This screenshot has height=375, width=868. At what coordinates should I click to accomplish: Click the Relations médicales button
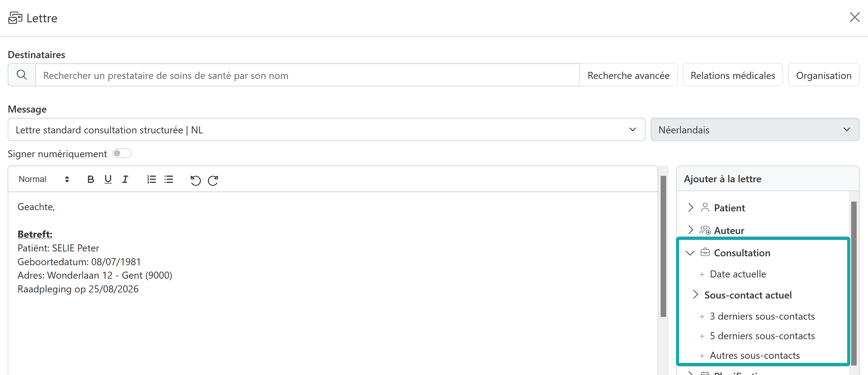click(733, 75)
